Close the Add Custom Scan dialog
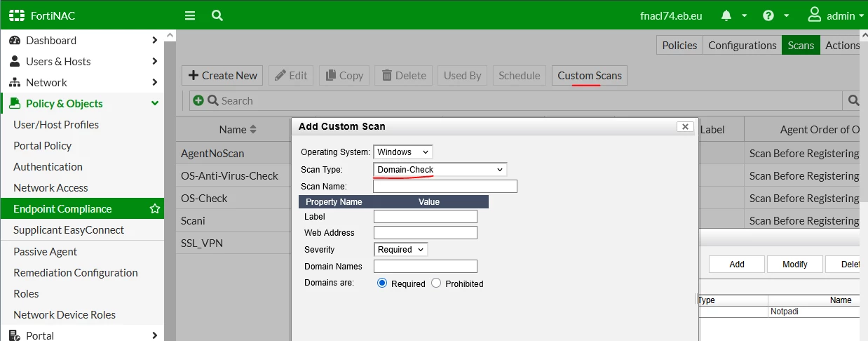Image resolution: width=868 pixels, height=341 pixels. click(x=686, y=127)
